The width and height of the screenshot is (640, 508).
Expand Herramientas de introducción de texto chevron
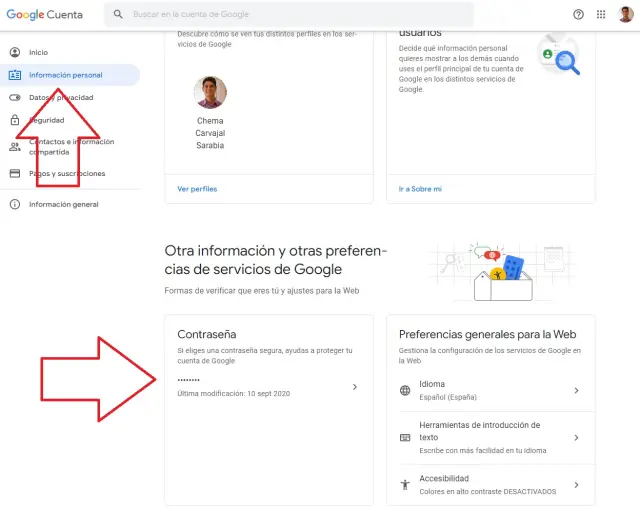[x=576, y=437]
